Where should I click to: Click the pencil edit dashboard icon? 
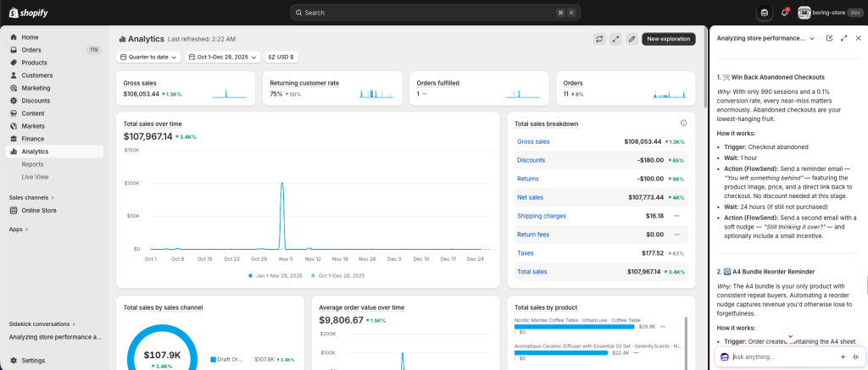631,39
